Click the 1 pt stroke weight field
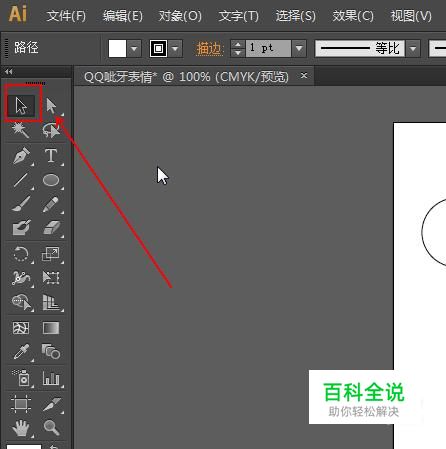 268,49
